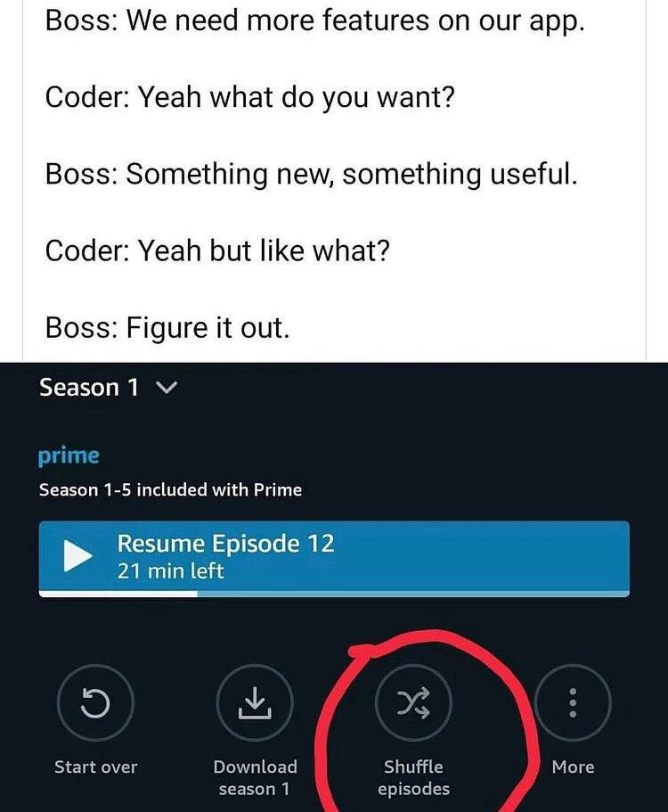Click the line "Boss: We need more features"
The width and height of the screenshot is (668, 812).
pos(314,21)
